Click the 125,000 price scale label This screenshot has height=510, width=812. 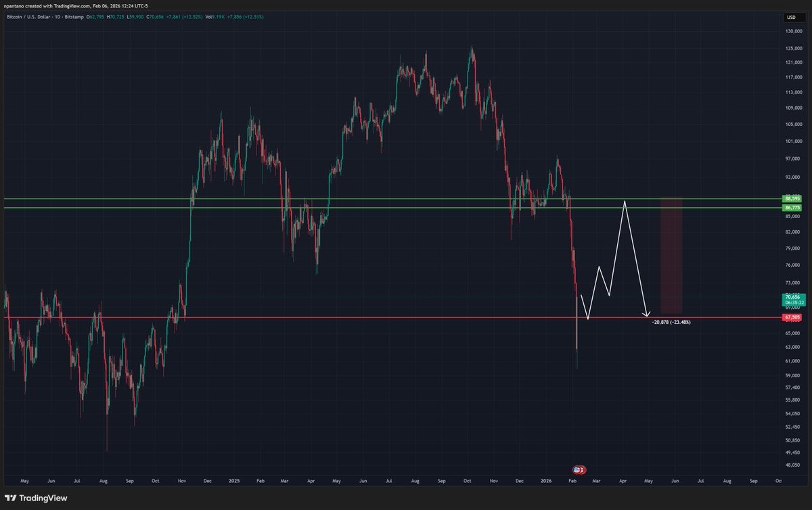(x=792, y=48)
